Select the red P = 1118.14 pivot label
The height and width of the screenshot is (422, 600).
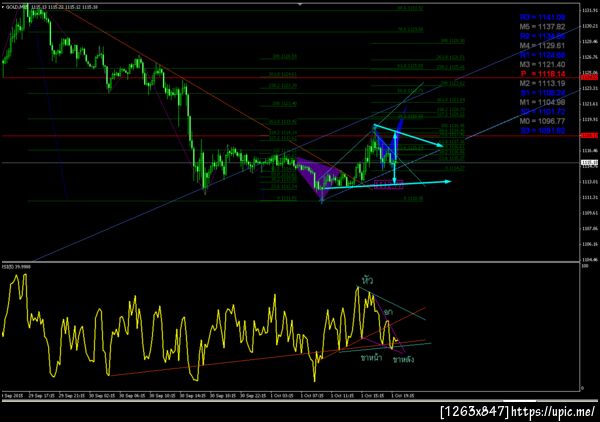[x=543, y=74]
